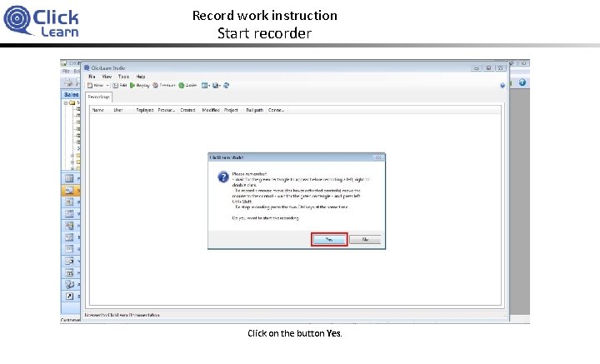
Task: Open the View menu in ClickLearn Studio
Action: [107, 77]
